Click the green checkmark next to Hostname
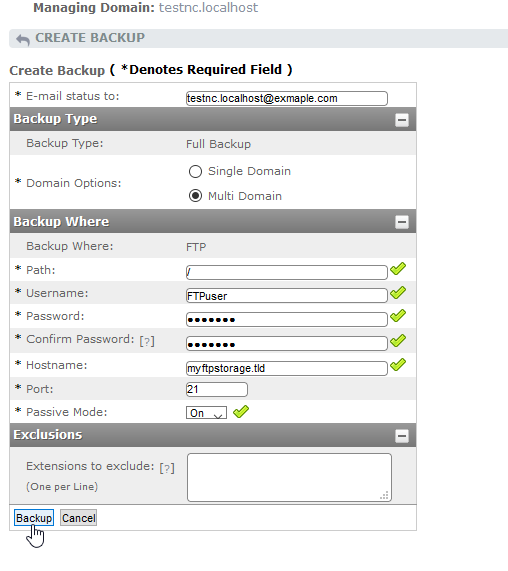 [398, 365]
